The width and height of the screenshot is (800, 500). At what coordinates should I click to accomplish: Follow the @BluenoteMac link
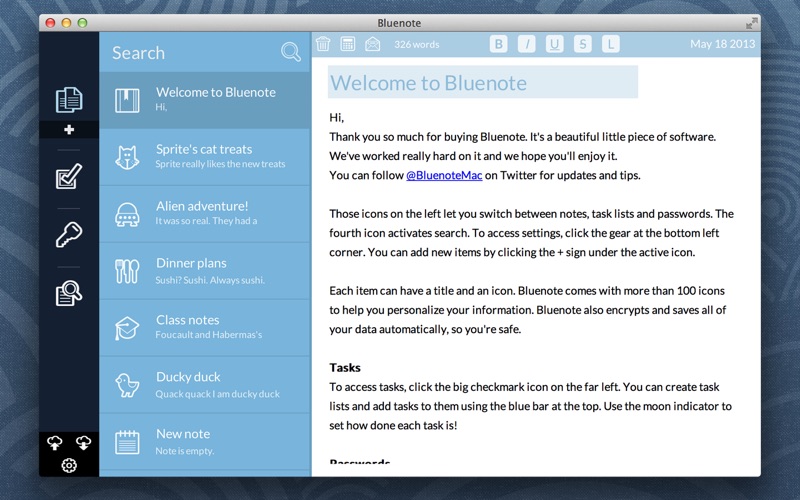pos(444,175)
